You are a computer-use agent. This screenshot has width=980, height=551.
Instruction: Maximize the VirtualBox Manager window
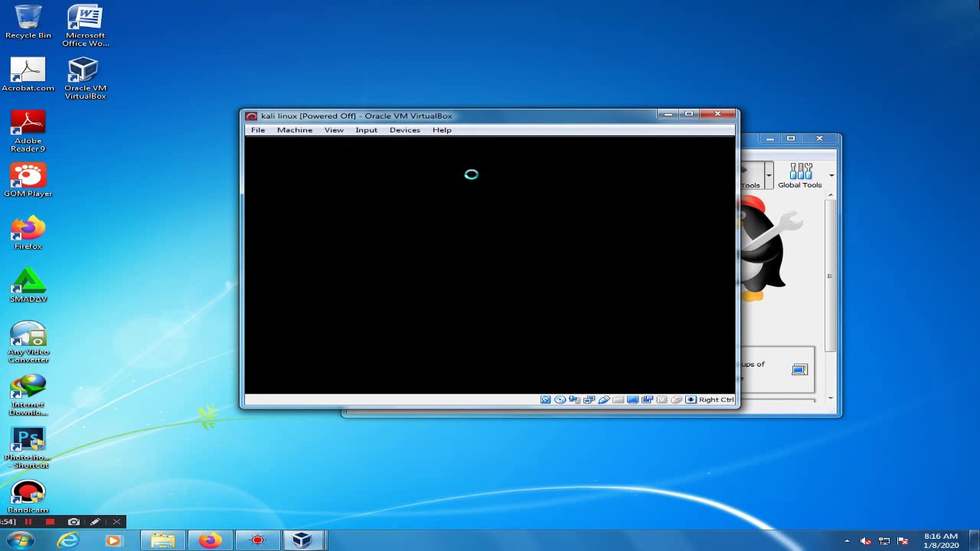click(x=790, y=139)
